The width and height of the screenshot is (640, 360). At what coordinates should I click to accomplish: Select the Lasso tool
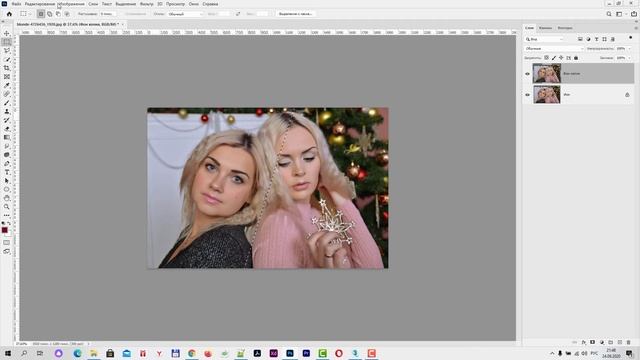7,51
